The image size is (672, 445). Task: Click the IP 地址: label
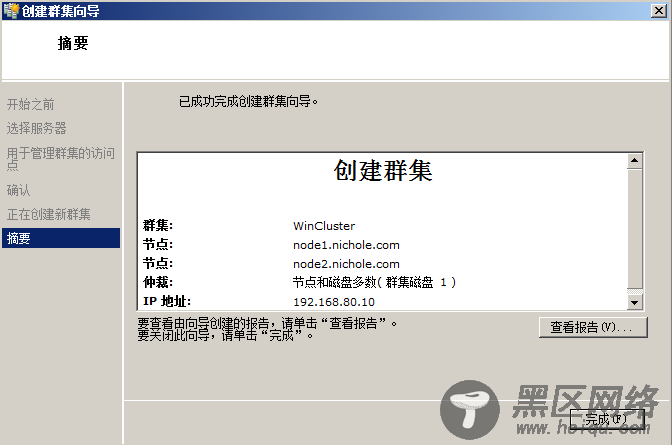tap(167, 301)
